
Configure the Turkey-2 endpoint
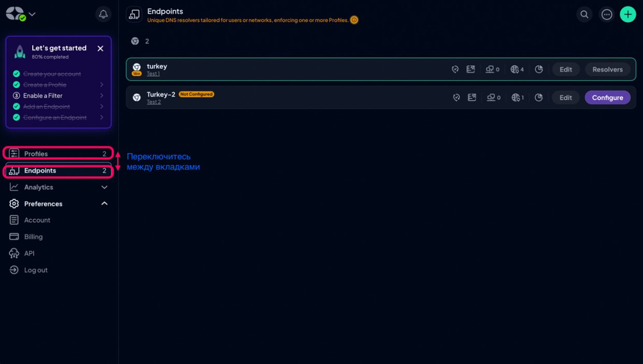point(608,97)
